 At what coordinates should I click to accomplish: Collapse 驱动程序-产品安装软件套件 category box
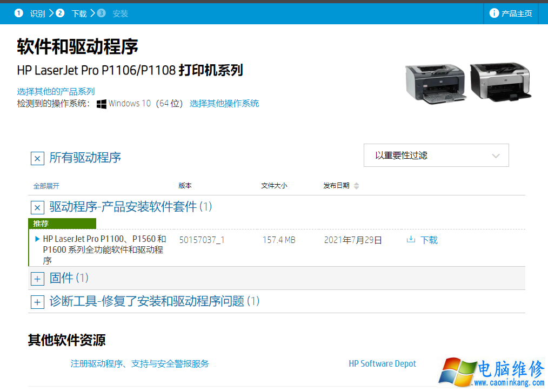tap(37, 208)
